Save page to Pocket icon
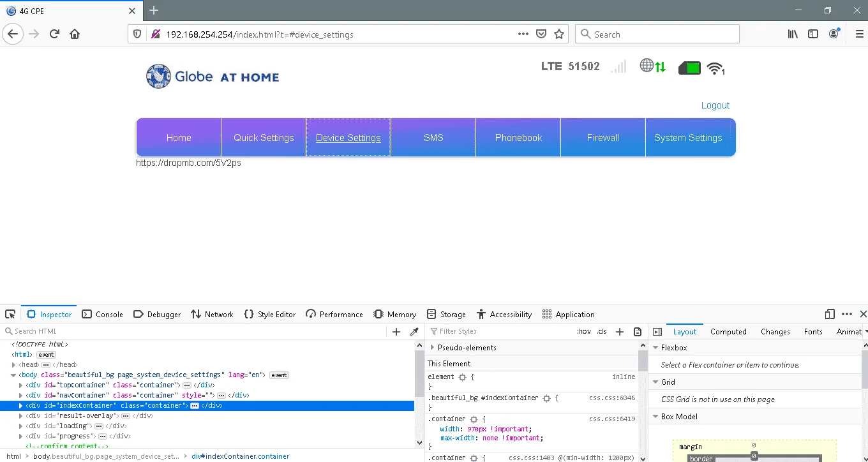Screen dimensions: 868x462 pyautogui.click(x=541, y=34)
